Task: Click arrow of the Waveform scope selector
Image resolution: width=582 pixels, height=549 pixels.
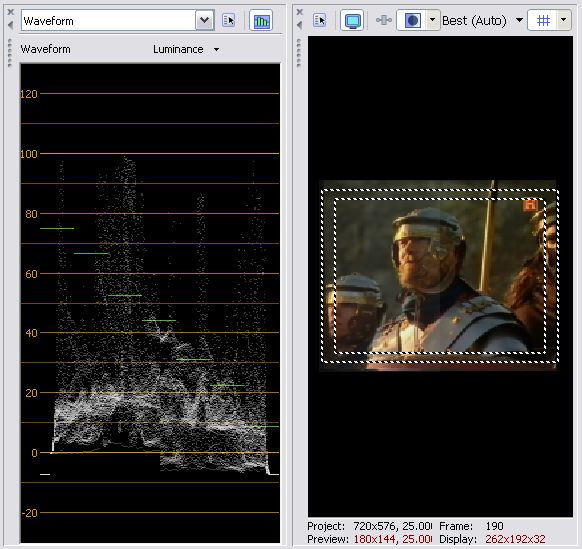Action: (x=205, y=20)
